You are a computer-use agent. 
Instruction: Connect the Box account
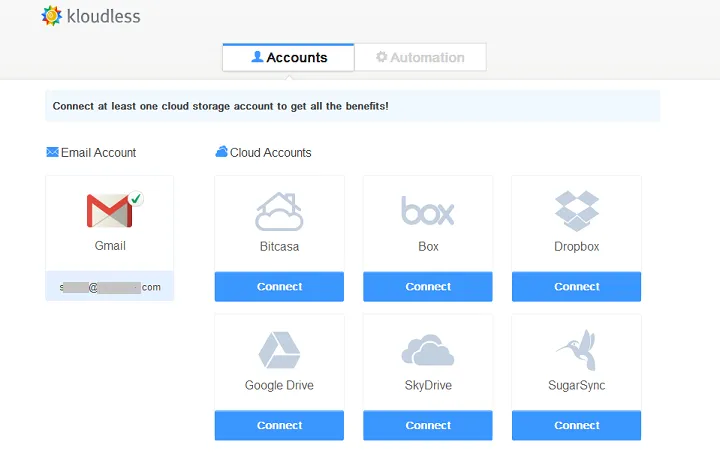click(428, 287)
